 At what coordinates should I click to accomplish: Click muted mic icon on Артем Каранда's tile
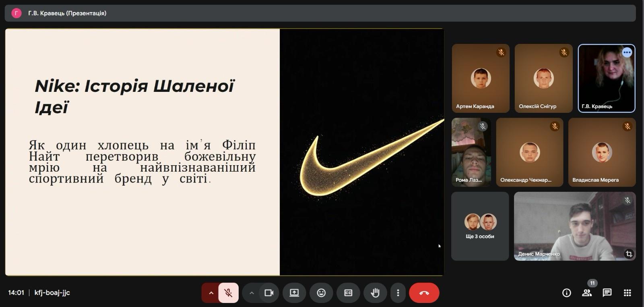[x=501, y=52]
